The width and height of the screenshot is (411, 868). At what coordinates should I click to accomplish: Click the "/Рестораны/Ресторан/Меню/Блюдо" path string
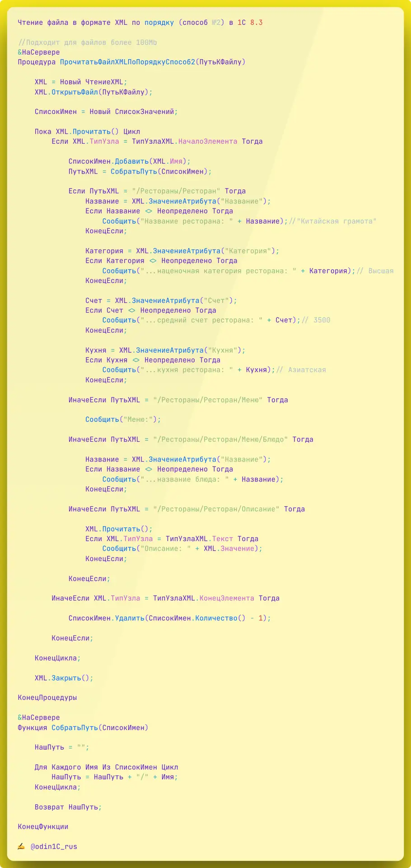tap(220, 439)
